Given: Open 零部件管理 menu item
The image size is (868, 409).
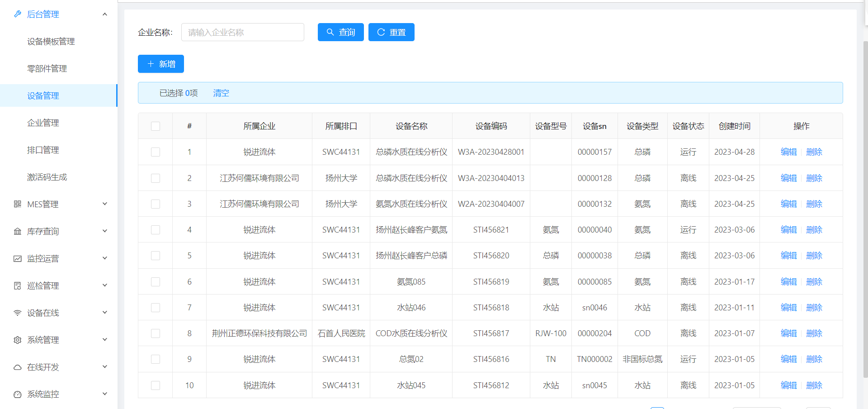Looking at the screenshot, I should [x=59, y=68].
